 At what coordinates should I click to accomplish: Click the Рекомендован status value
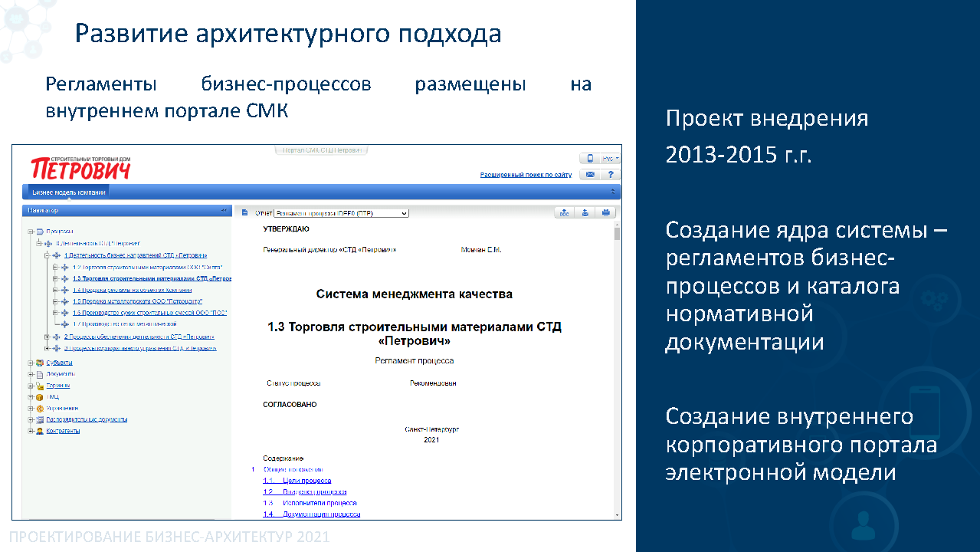pyautogui.click(x=433, y=383)
